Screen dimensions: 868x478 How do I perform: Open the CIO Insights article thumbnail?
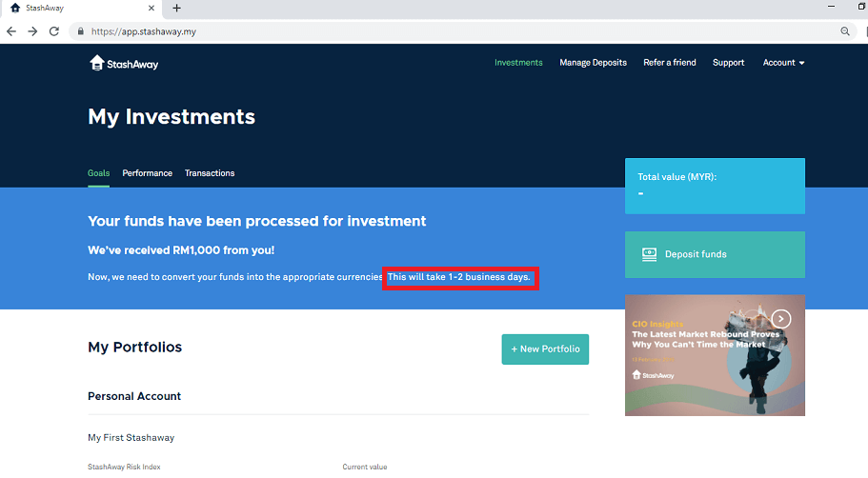pos(715,355)
